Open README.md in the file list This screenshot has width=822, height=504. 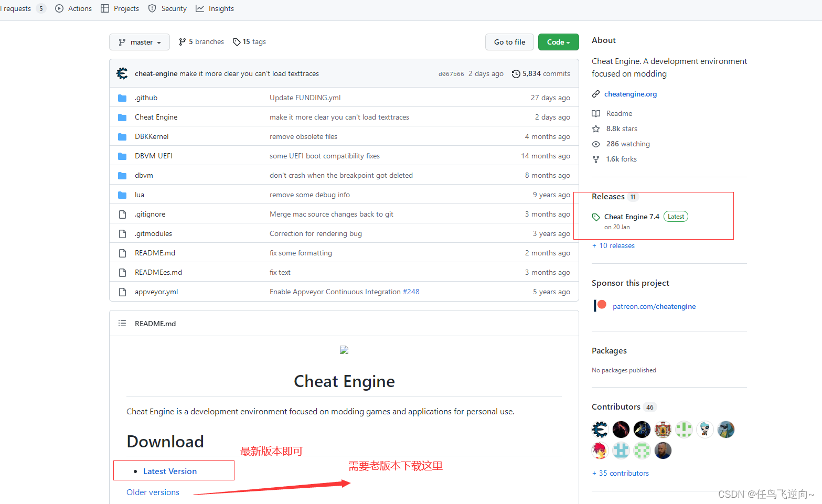(155, 253)
